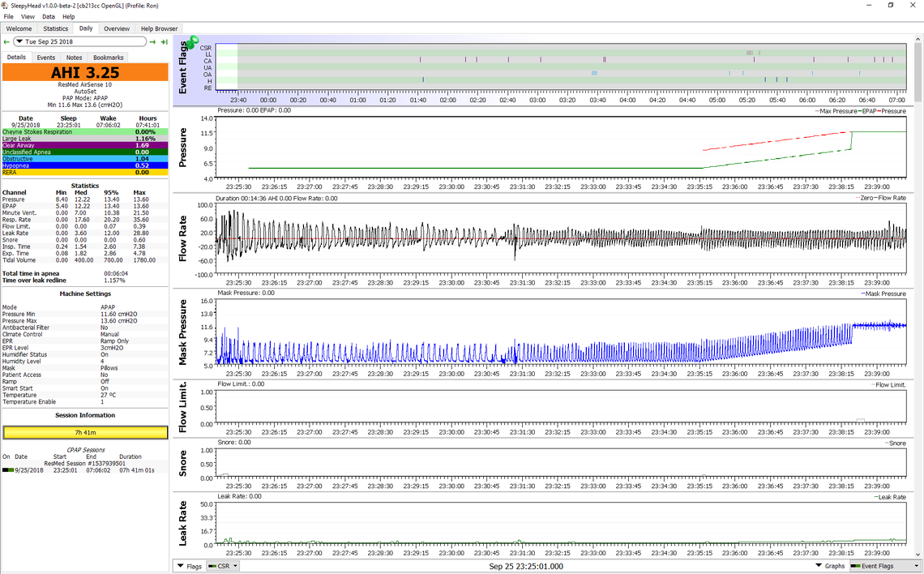Open the Data menu

(49, 16)
